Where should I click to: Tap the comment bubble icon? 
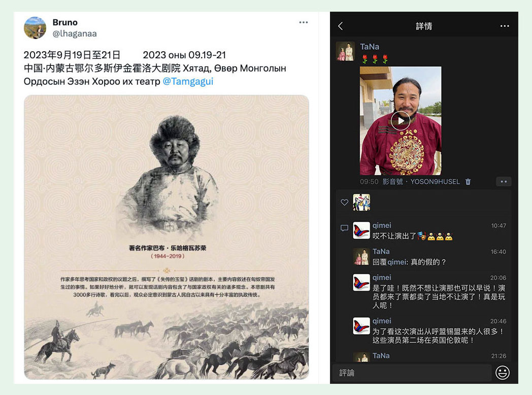pos(344,228)
